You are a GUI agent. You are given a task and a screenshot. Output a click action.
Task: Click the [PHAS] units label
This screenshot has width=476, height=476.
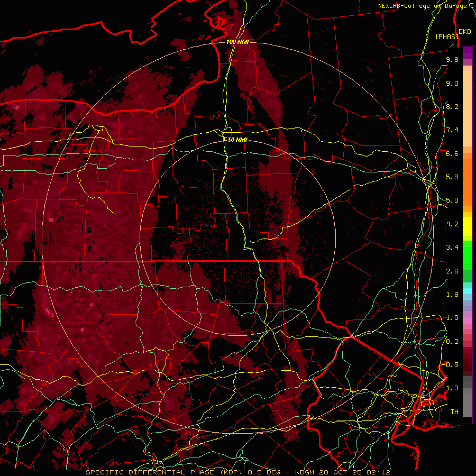tap(447, 36)
